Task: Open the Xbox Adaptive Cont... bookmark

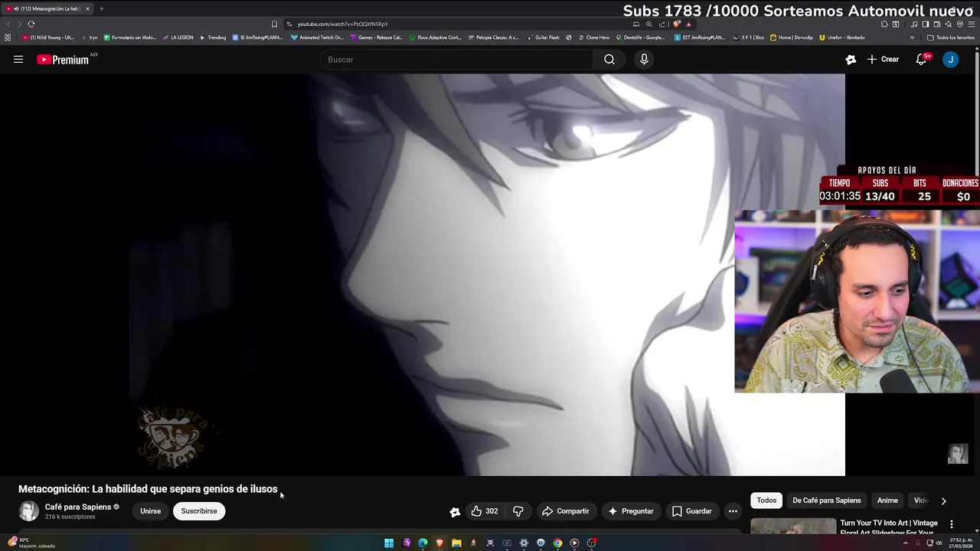Action: tap(435, 37)
